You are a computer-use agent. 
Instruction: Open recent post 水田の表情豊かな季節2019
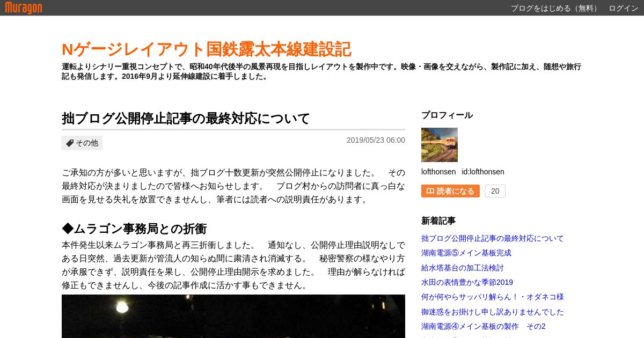467,282
